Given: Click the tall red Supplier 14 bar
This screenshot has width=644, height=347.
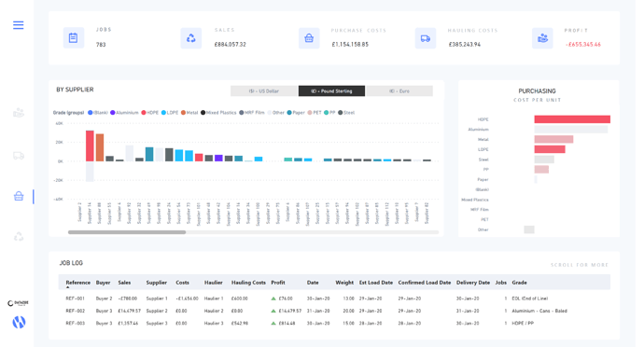Looking at the screenshot, I should (x=90, y=146).
